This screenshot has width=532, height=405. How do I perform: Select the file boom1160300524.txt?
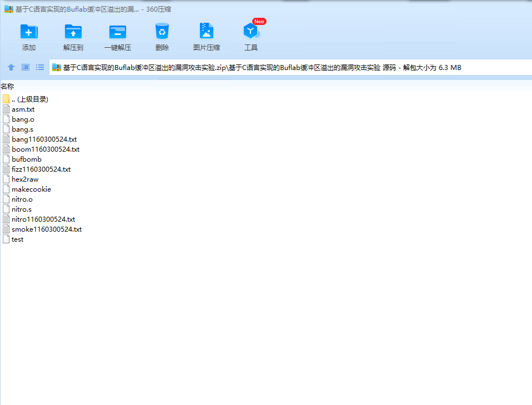click(46, 149)
